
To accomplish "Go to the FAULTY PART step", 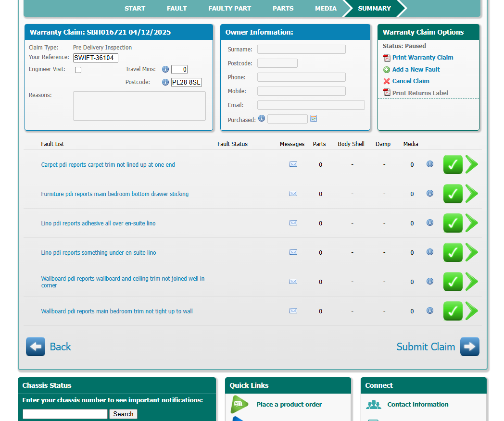I will pos(229,8).
